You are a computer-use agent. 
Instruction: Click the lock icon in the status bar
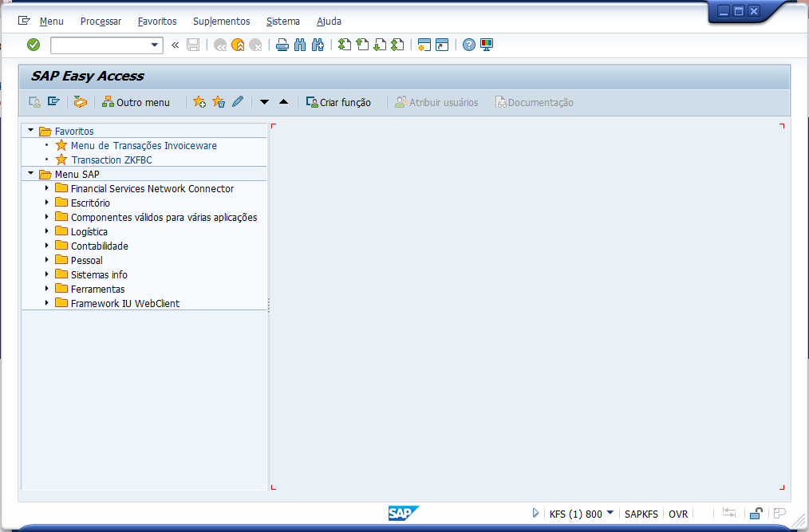click(x=756, y=514)
